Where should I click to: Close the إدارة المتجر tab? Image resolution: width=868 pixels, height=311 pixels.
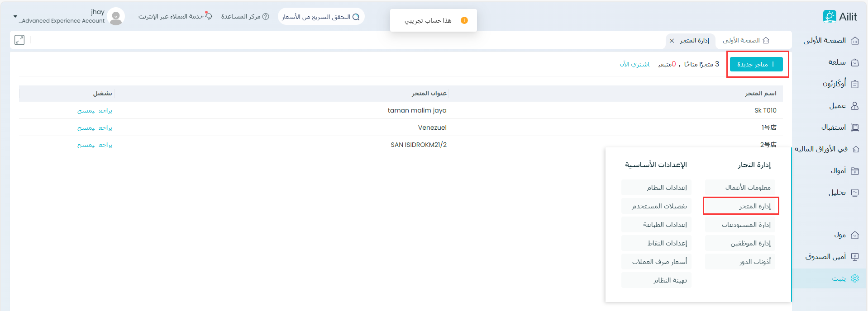672,41
